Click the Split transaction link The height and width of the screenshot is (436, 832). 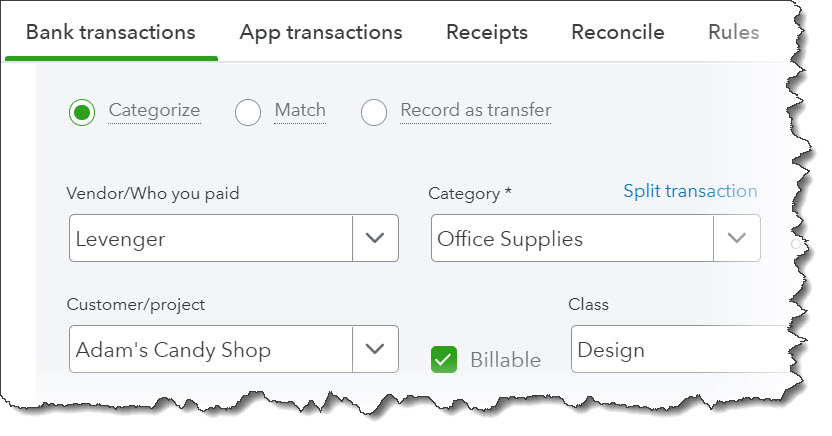[x=690, y=191]
